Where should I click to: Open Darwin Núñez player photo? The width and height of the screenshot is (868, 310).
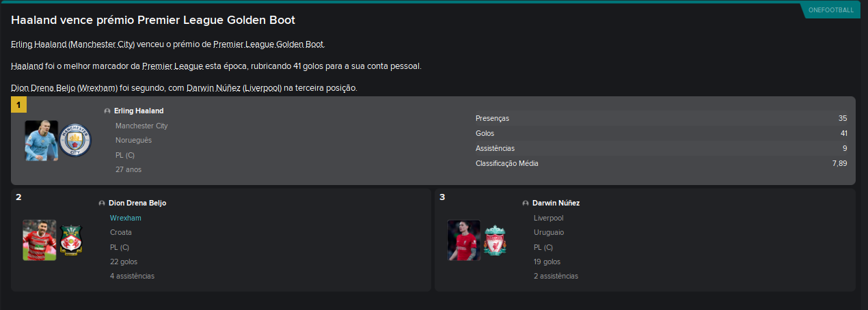coord(463,240)
